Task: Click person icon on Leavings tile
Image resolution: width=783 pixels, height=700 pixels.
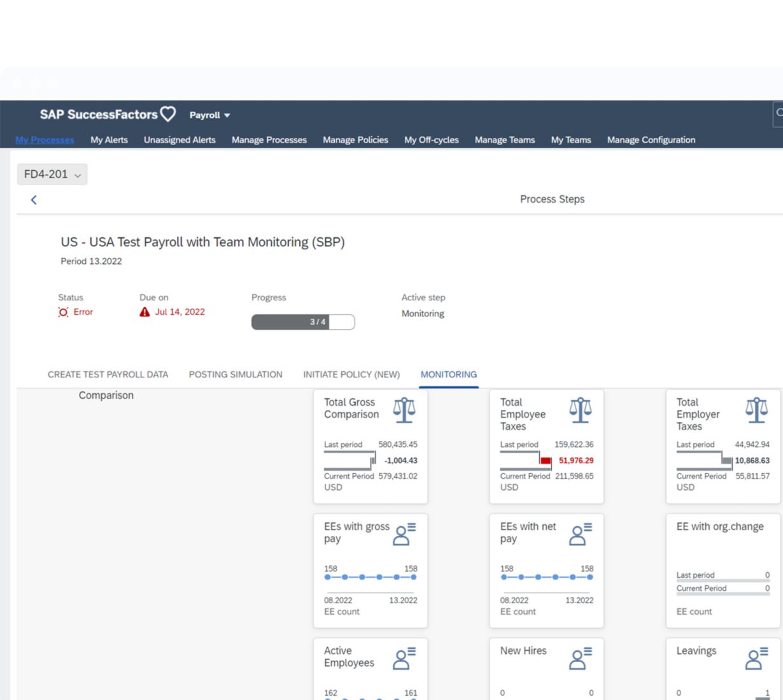Action: (x=756, y=659)
